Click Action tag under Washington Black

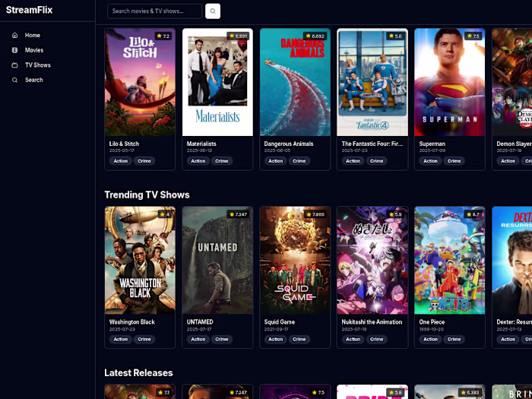coord(120,339)
